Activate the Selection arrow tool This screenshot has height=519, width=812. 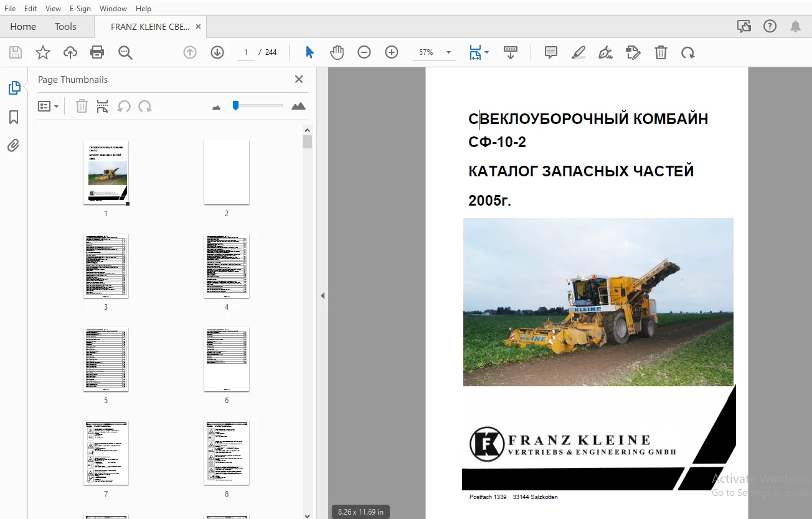tap(309, 52)
